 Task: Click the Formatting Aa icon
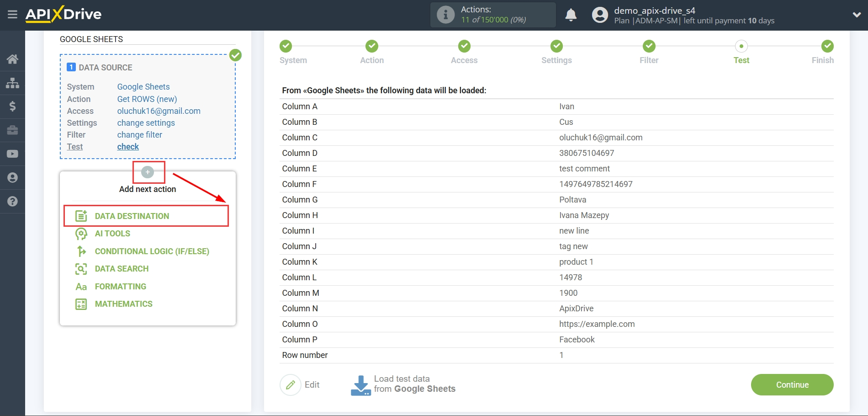pyautogui.click(x=81, y=287)
